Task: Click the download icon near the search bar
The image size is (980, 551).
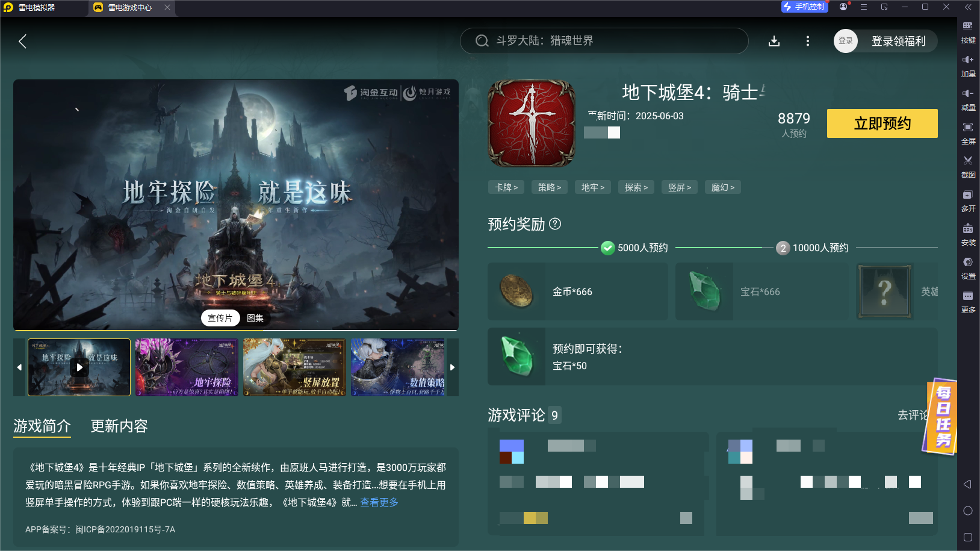Action: click(x=774, y=41)
